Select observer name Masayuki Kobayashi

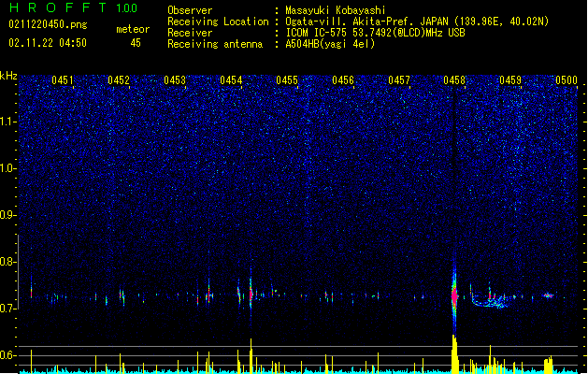tap(336, 10)
